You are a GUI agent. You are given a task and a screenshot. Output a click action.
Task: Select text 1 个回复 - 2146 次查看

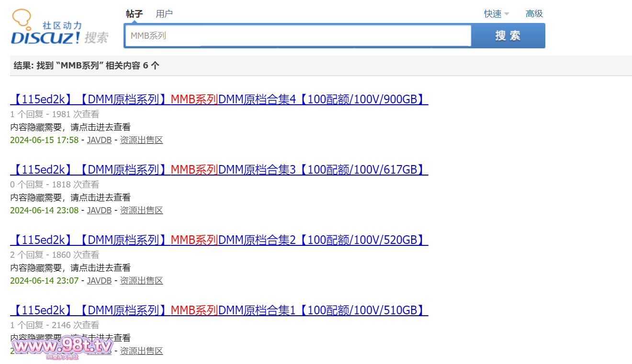(55, 325)
